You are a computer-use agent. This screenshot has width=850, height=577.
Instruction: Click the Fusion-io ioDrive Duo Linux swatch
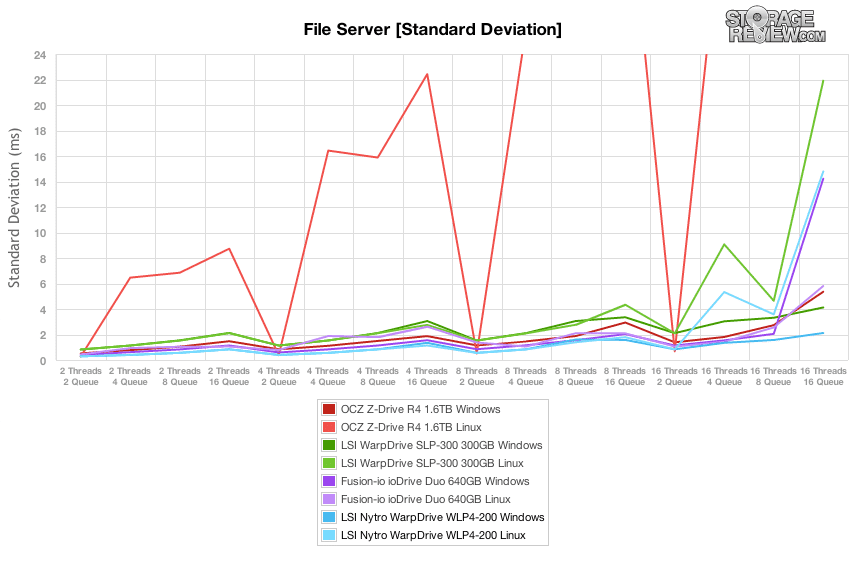point(329,499)
